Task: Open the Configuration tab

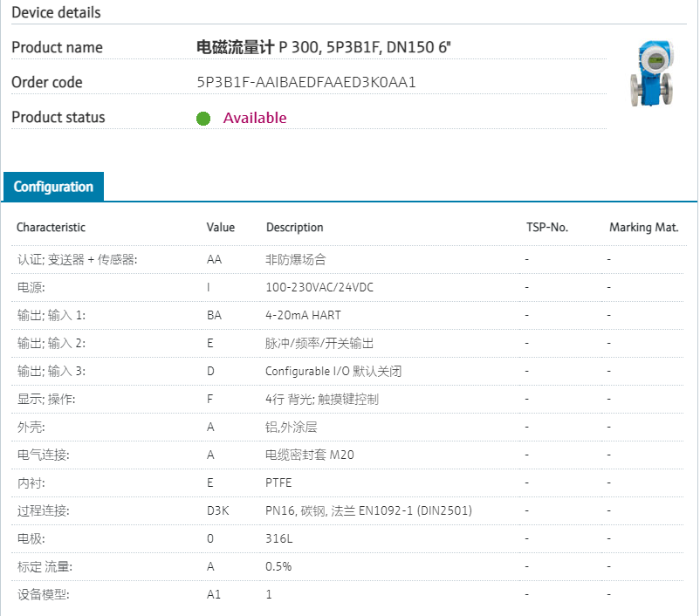Action: (x=53, y=187)
